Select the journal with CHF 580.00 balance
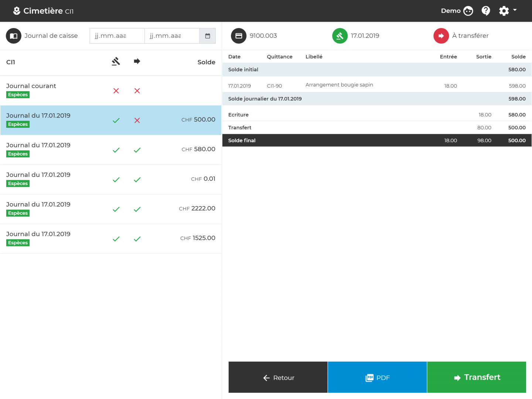The width and height of the screenshot is (532, 399). tap(111, 150)
